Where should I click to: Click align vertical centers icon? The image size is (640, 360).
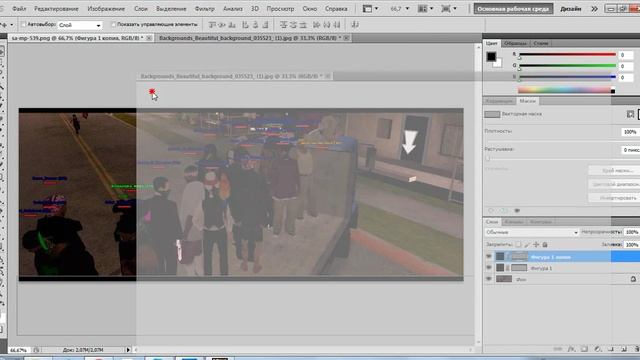[222, 25]
